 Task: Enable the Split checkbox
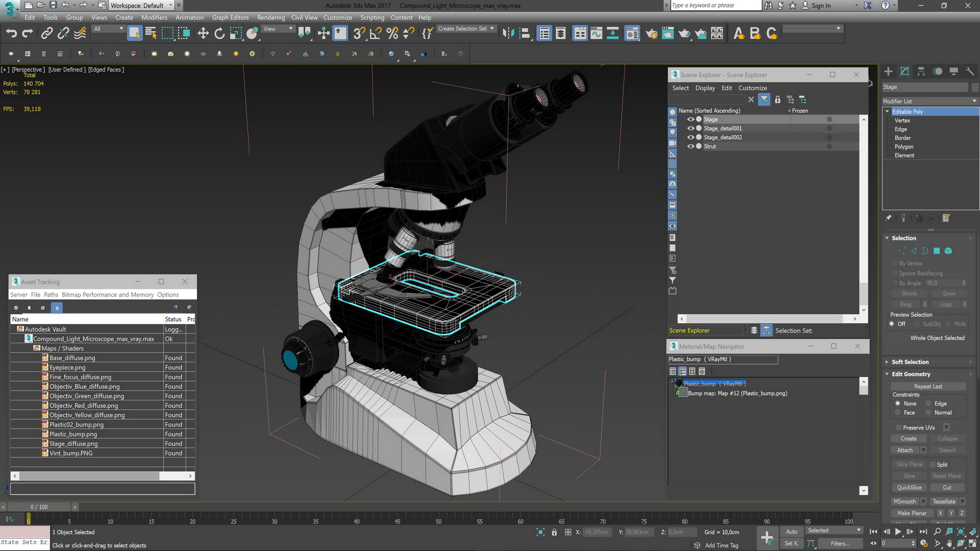click(933, 465)
